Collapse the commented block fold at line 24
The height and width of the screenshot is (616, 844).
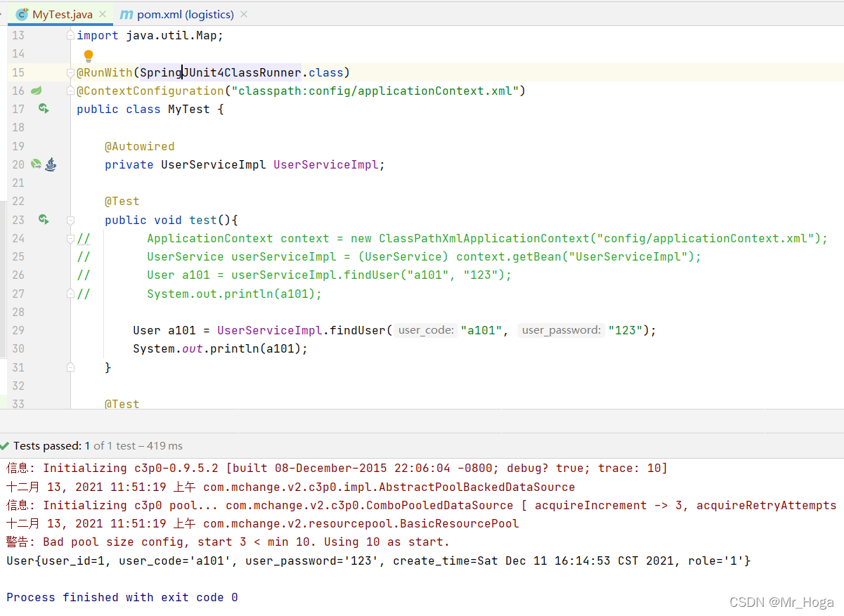click(x=69, y=237)
